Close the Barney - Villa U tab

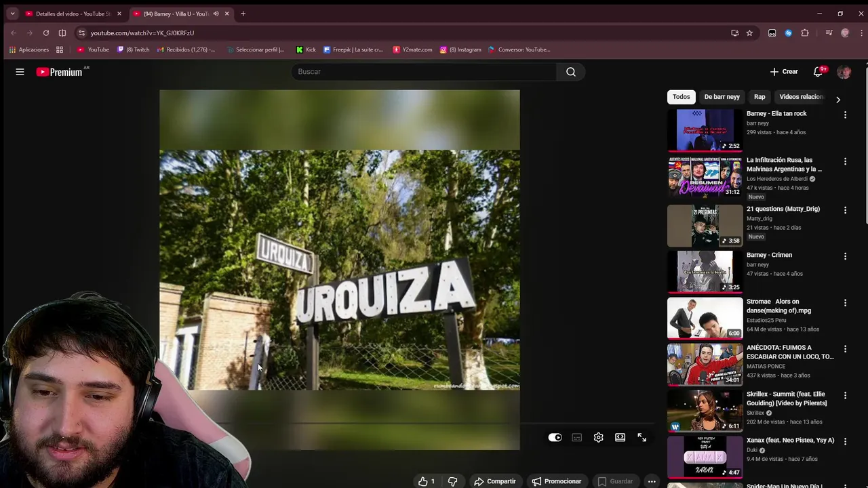click(x=227, y=14)
